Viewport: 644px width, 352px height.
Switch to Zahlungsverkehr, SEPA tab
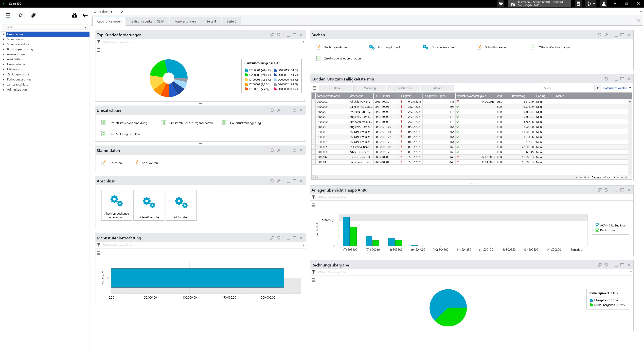[x=148, y=22]
